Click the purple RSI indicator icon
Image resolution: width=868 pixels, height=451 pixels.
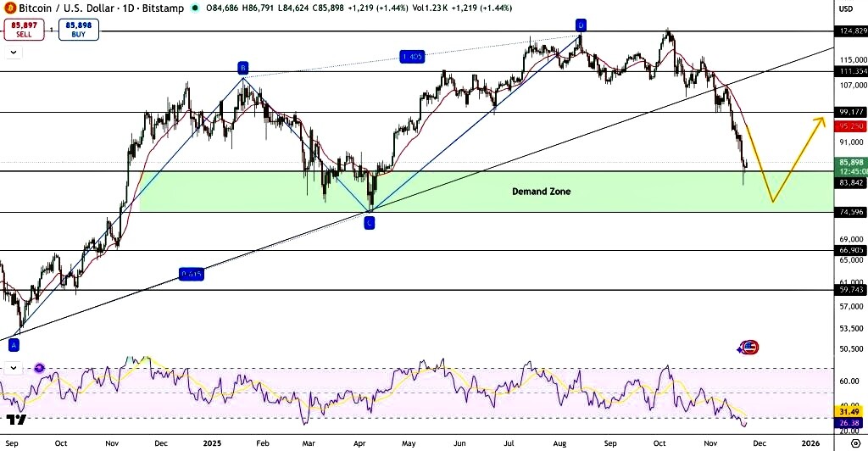(x=39, y=368)
